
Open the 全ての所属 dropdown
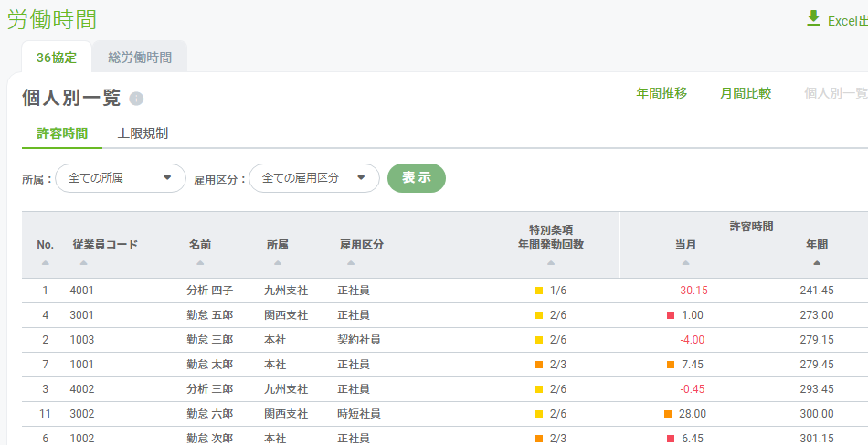121,178
